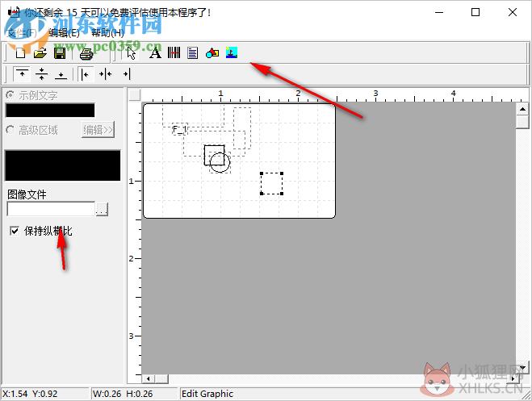Screen dimensions: 532x401
Task: Select the 高级区域 radio button
Action: coord(10,130)
